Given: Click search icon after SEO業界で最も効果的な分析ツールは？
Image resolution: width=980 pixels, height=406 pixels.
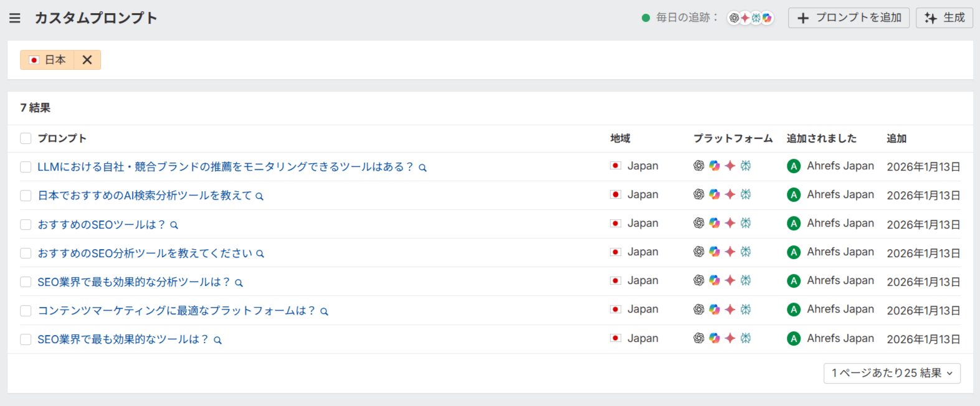Looking at the screenshot, I should 239,283.
